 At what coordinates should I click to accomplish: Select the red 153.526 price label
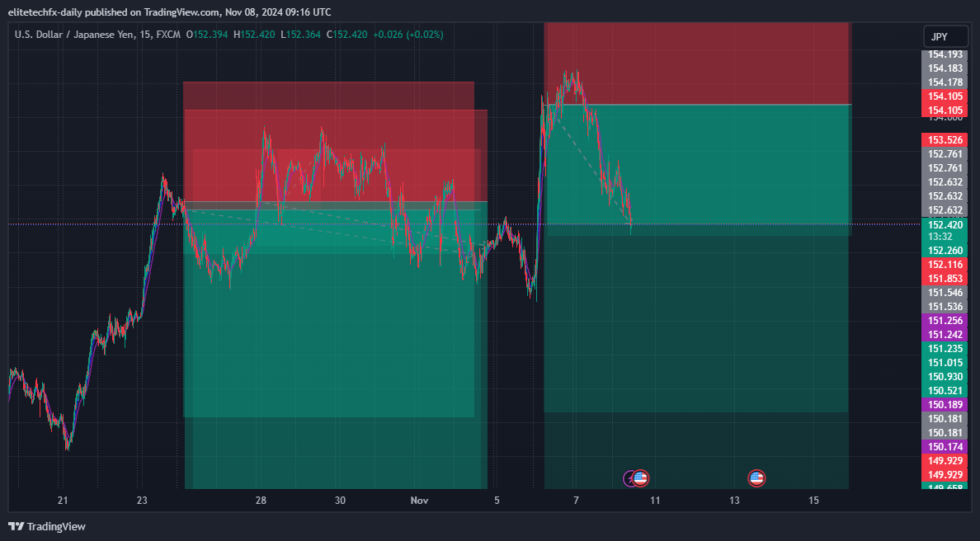pos(945,140)
